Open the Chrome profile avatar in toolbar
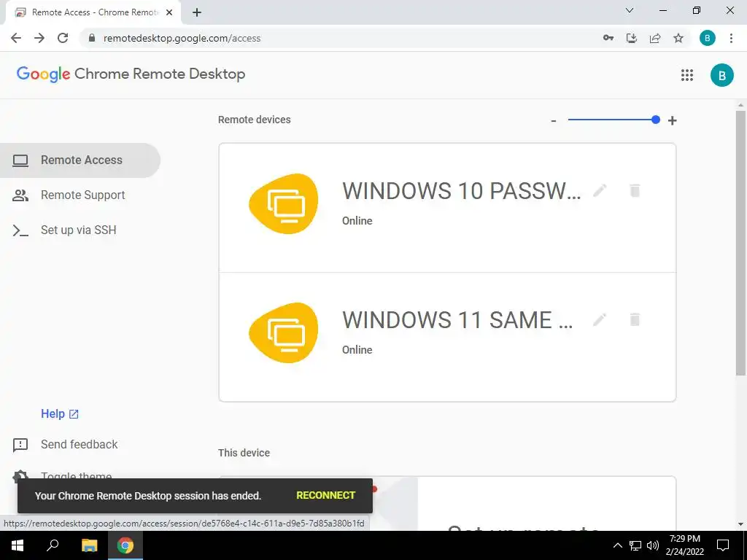Image resolution: width=747 pixels, height=560 pixels. [x=708, y=38]
